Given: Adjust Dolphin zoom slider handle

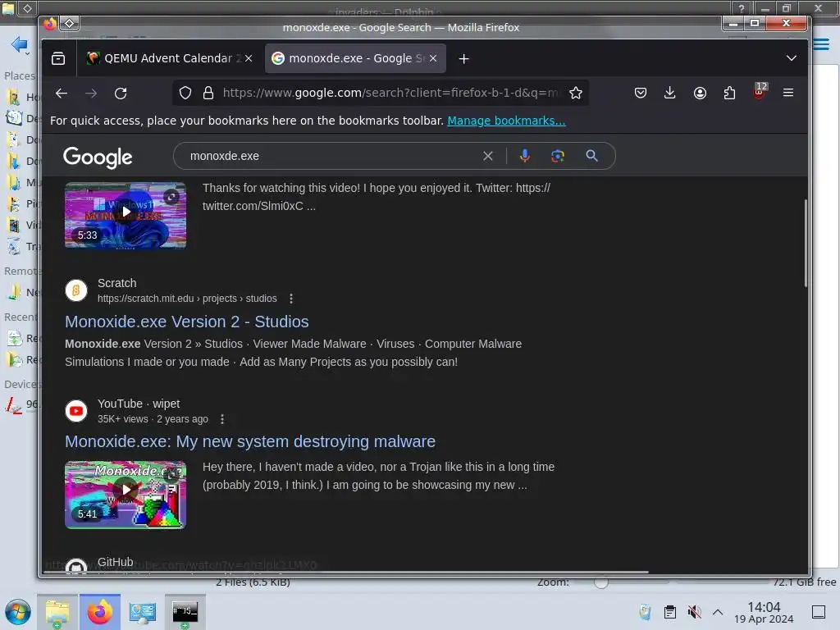Looking at the screenshot, I should 601,582.
